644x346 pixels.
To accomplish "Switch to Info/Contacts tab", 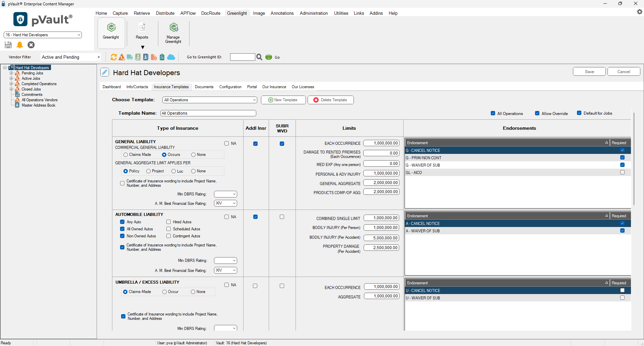I will coord(137,87).
